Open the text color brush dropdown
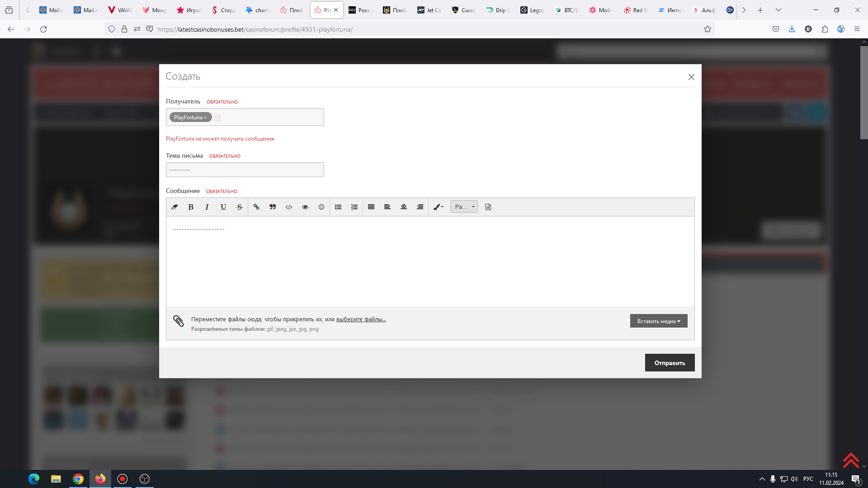This screenshot has height=488, width=868. pos(439,207)
